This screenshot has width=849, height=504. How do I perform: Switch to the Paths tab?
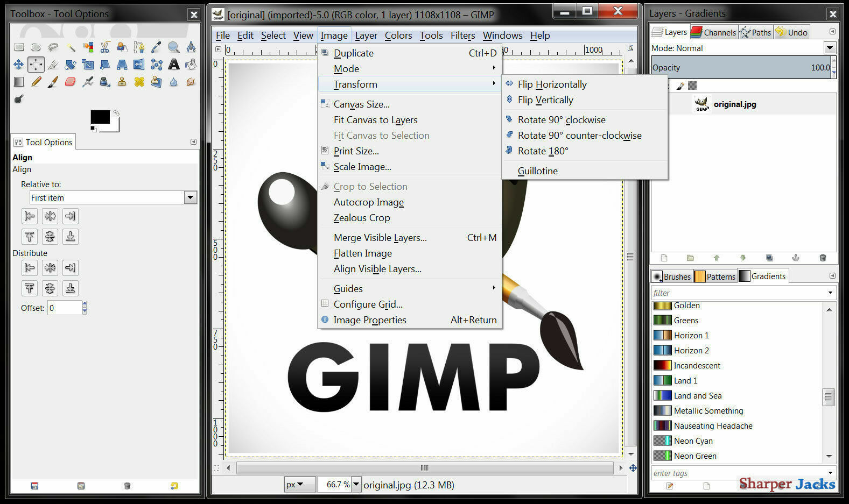click(755, 32)
